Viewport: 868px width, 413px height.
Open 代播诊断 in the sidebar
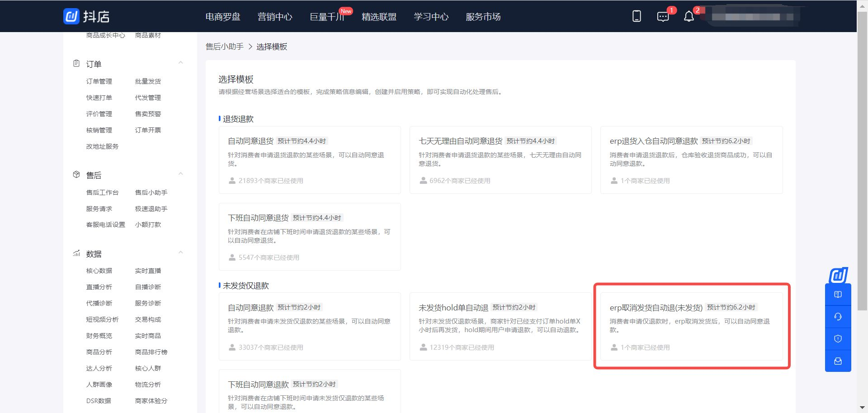pos(99,303)
